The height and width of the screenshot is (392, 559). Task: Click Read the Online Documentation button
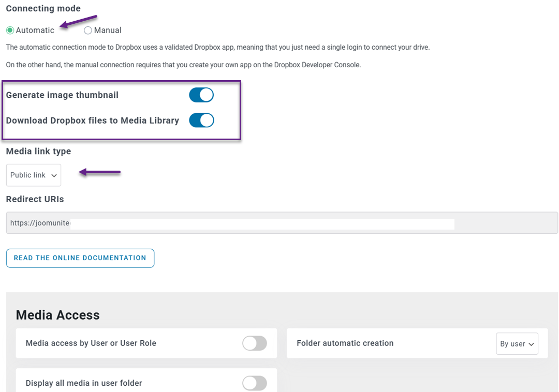pyautogui.click(x=80, y=258)
